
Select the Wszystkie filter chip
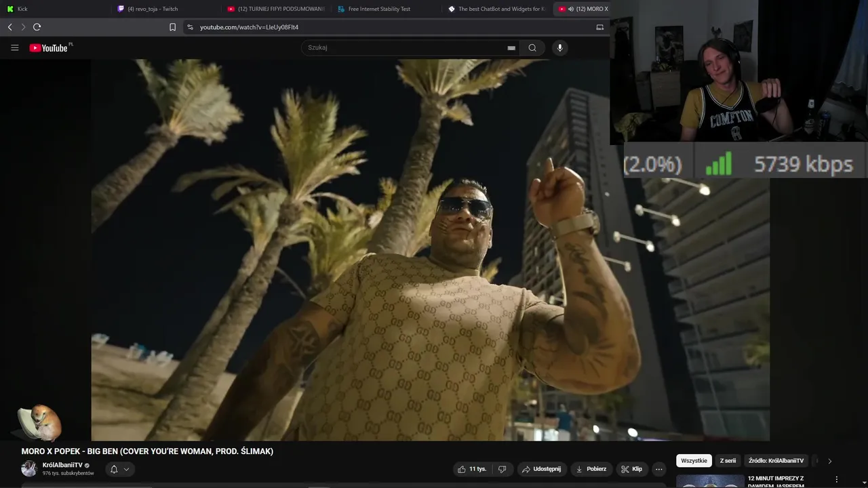click(694, 461)
